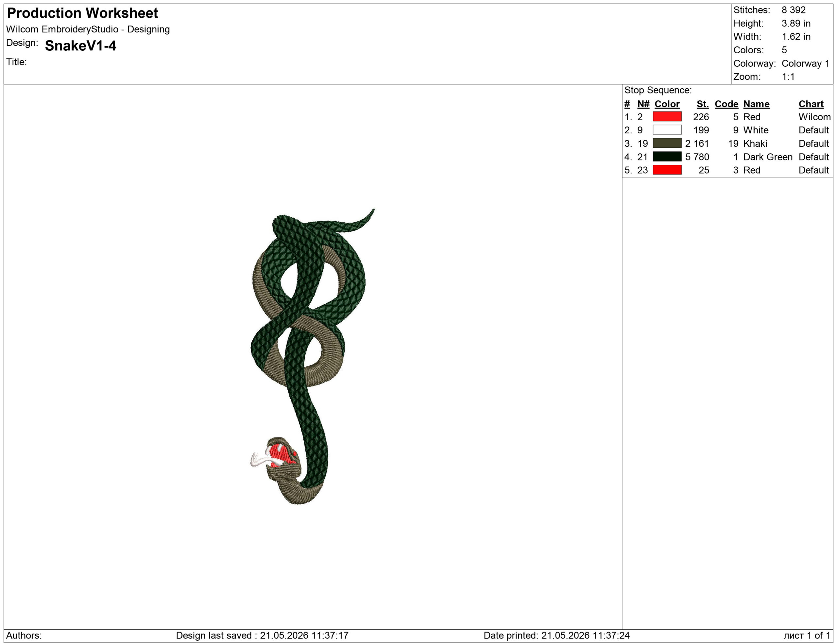
Task: Click the snake's red mouth area
Action: tap(282, 455)
